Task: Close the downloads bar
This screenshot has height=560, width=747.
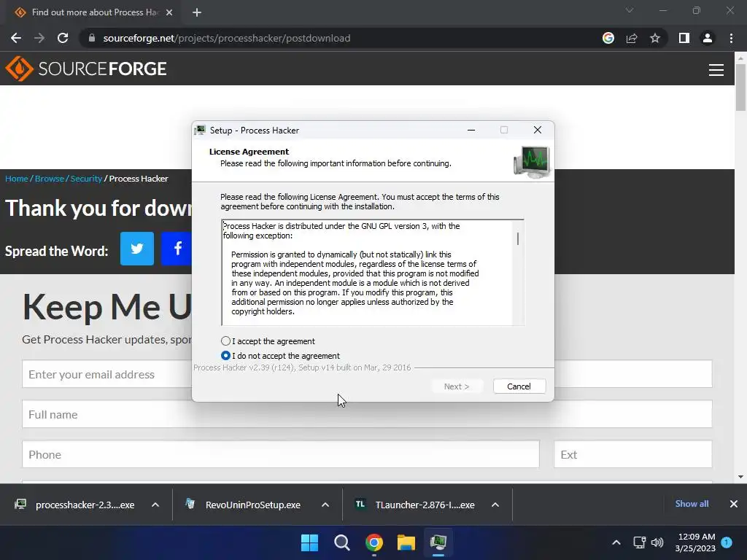Action: click(734, 504)
